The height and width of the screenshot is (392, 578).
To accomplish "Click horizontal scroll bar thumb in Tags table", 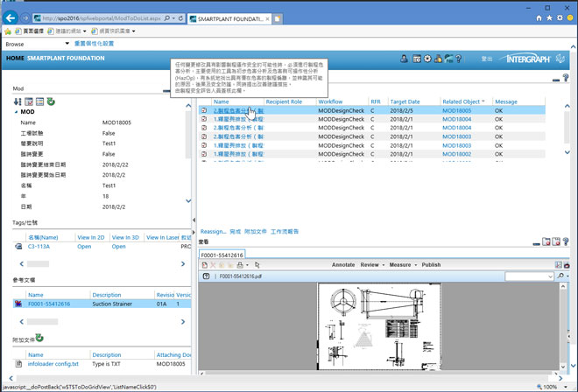I will [x=38, y=263].
